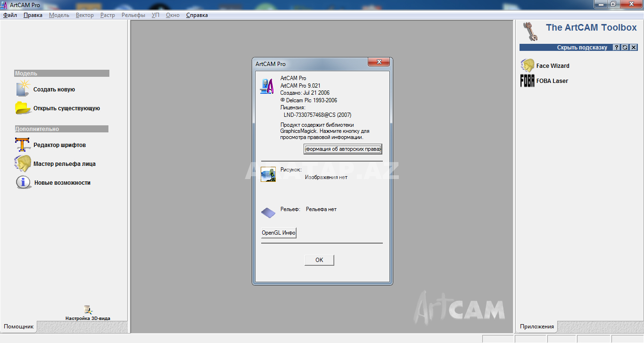Image resolution: width=644 pixels, height=343 pixels.
Task: Click the toolbox hint bar close icon
Action: pyautogui.click(x=634, y=48)
